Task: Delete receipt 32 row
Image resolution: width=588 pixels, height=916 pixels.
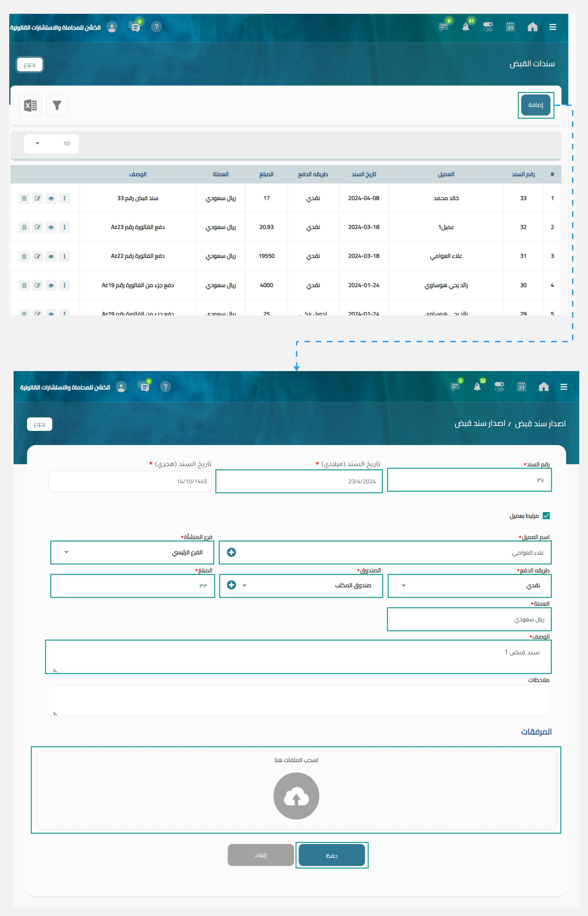Action: (x=24, y=227)
